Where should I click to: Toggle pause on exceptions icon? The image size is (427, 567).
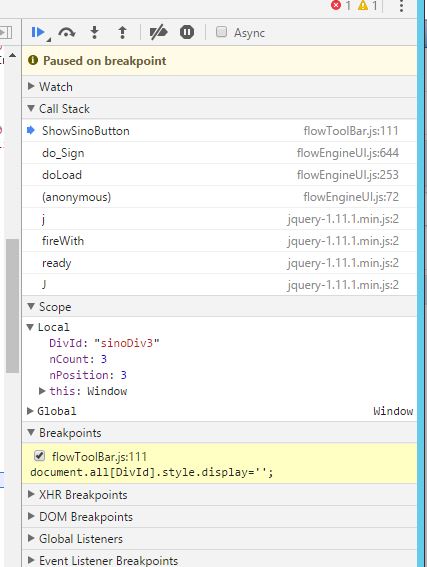point(187,32)
